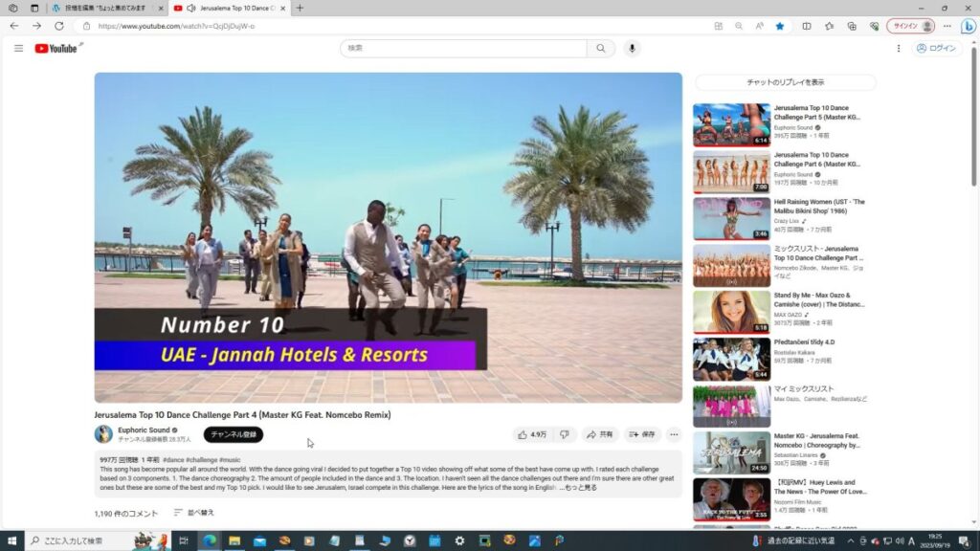
Task: Close the Jerusalema YouTube tab
Action: coord(283,8)
